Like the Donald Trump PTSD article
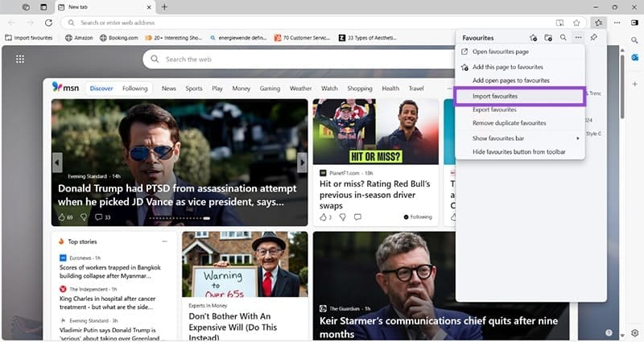644x342 pixels. click(61, 217)
